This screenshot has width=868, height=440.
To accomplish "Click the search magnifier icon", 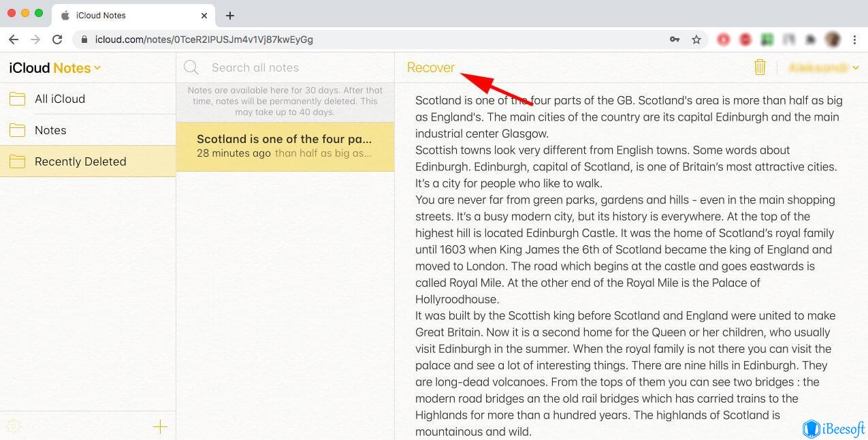I will [x=191, y=67].
